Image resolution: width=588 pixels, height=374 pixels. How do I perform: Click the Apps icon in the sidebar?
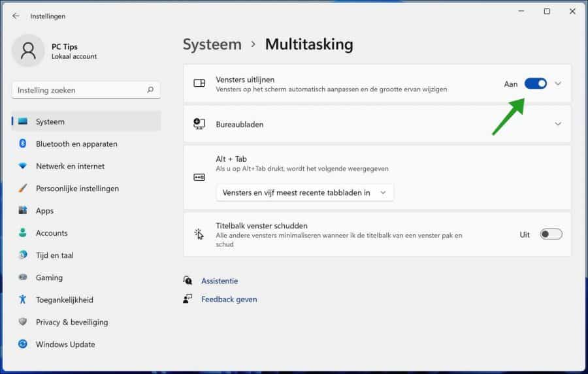(23, 210)
